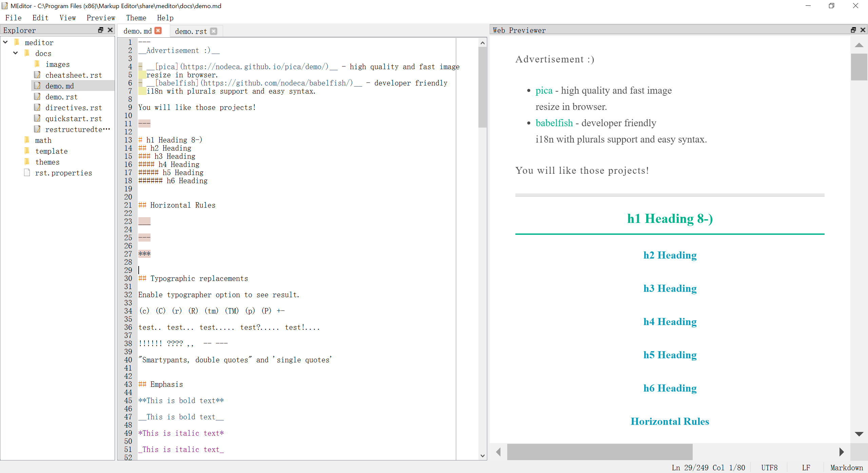Toggle fold marker on editor line 6
The height and width of the screenshot is (473, 868).
point(140,83)
